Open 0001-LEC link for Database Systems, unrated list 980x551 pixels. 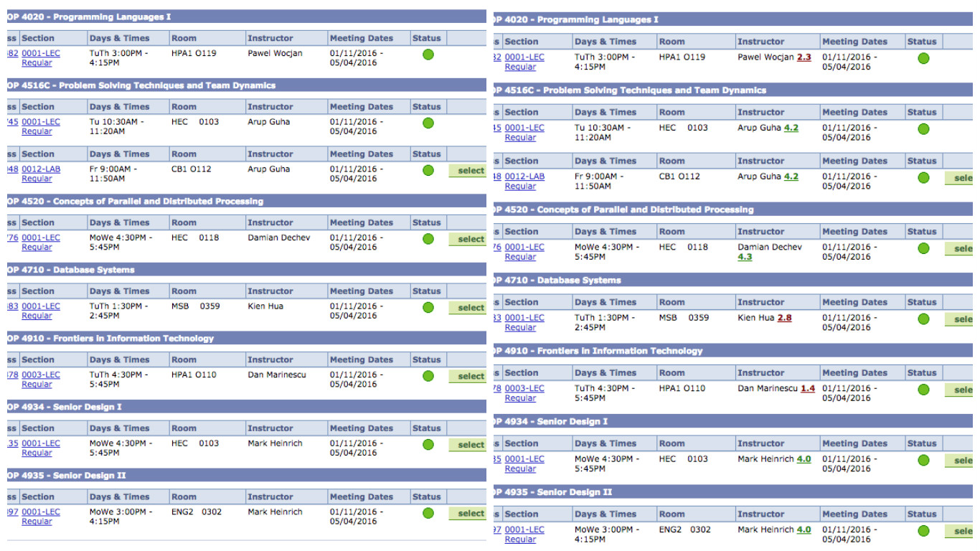point(41,306)
